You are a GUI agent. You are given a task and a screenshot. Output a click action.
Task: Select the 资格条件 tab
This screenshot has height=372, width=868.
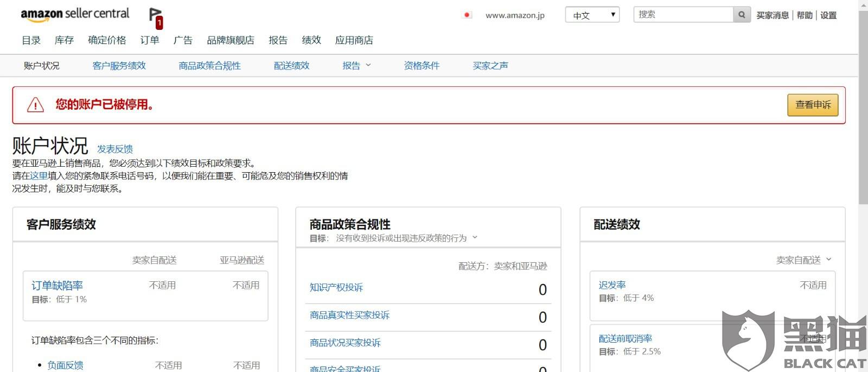point(422,66)
